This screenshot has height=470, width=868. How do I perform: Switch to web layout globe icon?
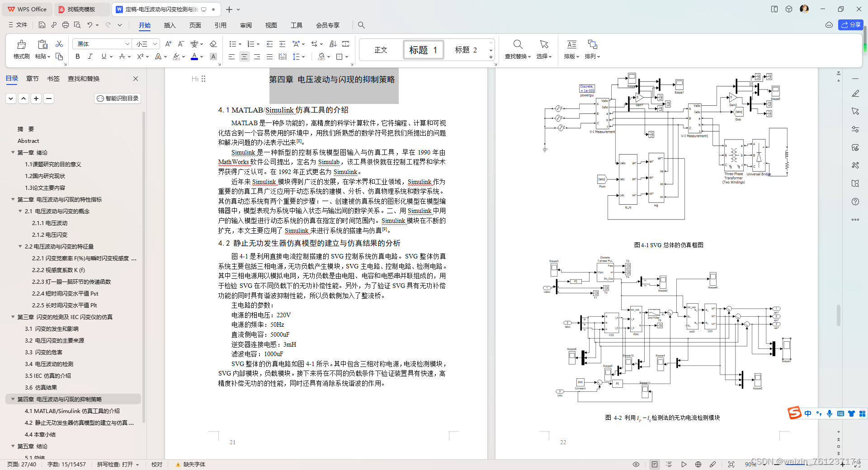[x=698, y=464]
